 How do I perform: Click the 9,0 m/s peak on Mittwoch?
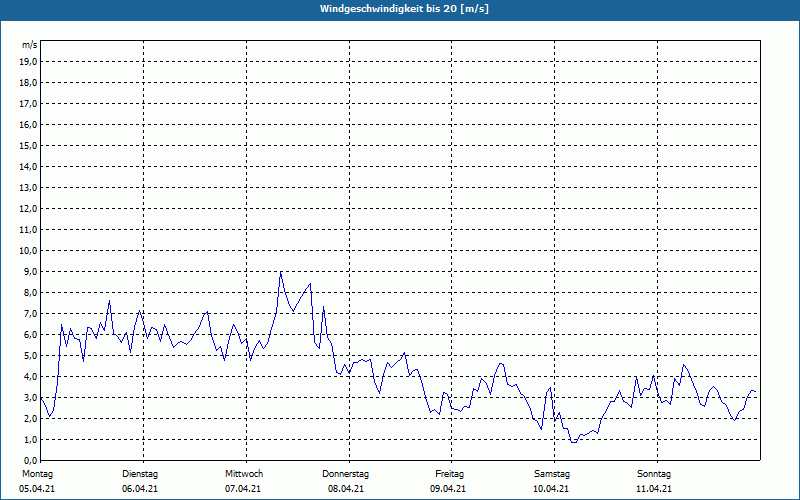[x=281, y=272]
